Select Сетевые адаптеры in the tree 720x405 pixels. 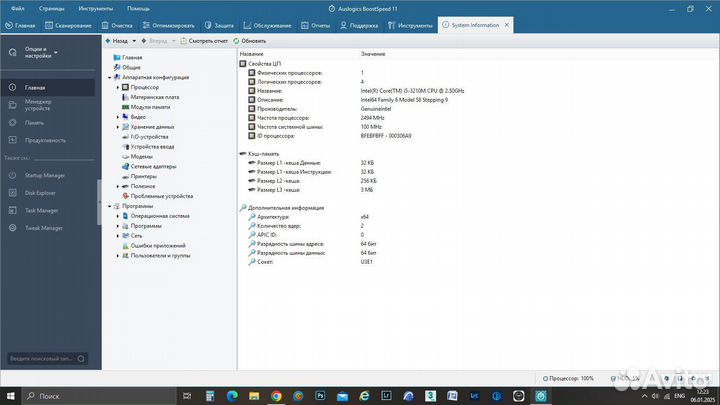[x=153, y=167]
